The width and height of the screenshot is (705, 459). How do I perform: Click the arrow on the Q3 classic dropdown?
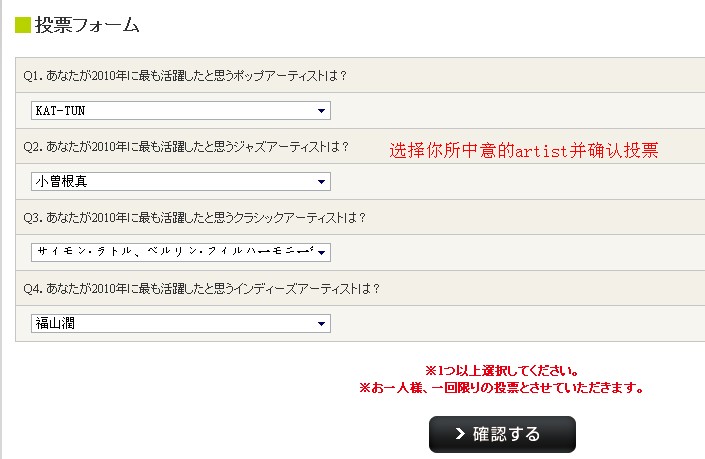(321, 253)
